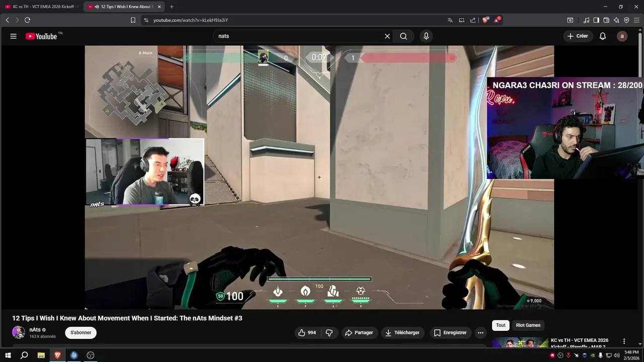Image resolution: width=644 pixels, height=362 pixels.
Task: Toggle the browser sidebar panel
Action: (596, 20)
